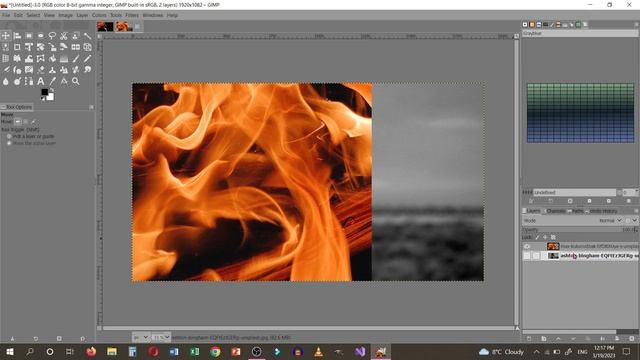Viewport: 640px width, 360px height.
Task: Click the palette entry name 'Undefined' field
Action: [x=574, y=192]
